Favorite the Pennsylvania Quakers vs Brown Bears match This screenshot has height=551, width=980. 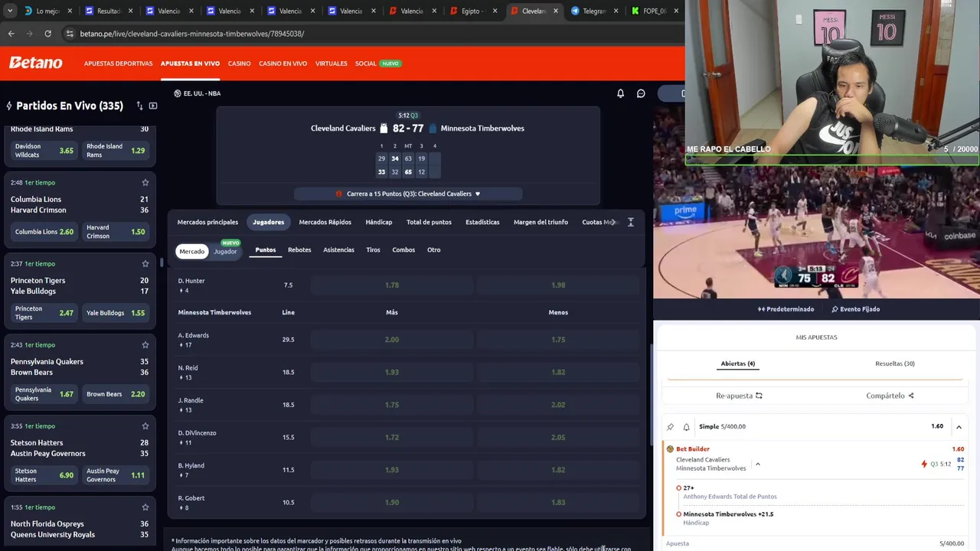[x=145, y=344]
